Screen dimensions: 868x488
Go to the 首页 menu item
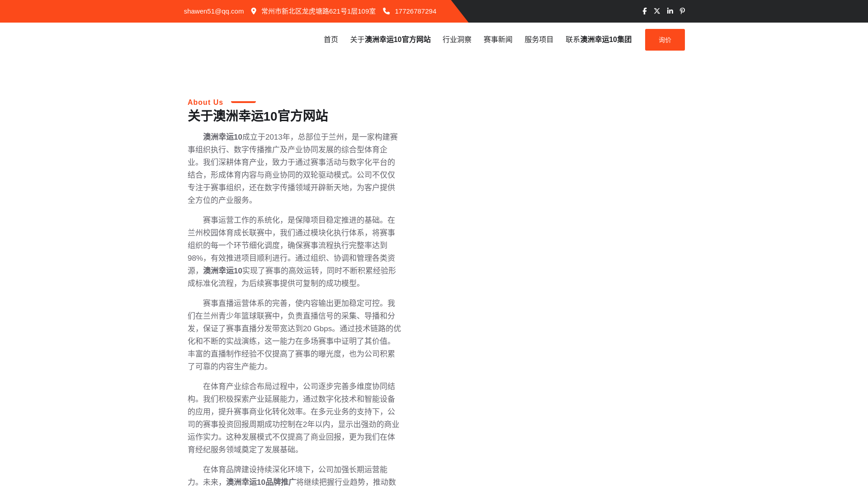pyautogui.click(x=331, y=40)
